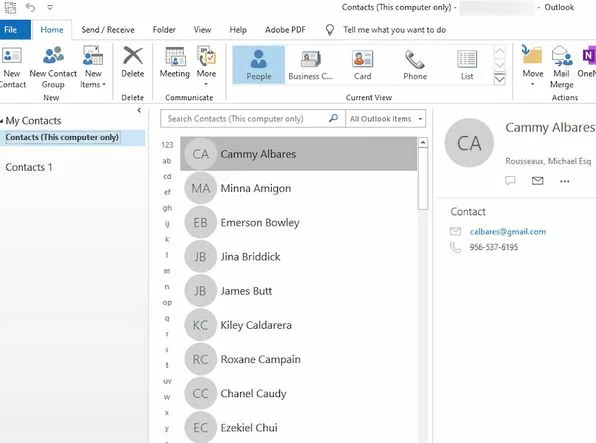Select contact Emerson Bowley
The width and height of the screenshot is (596, 443).
tap(299, 222)
